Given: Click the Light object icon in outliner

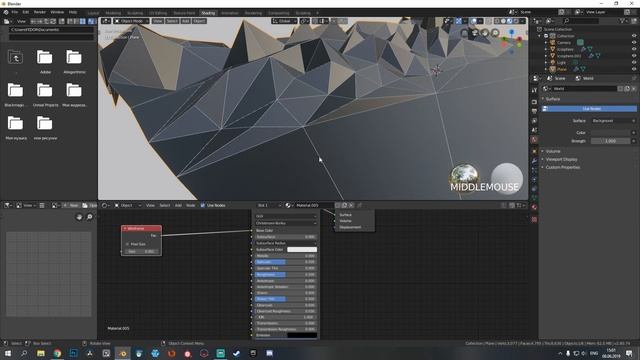Looking at the screenshot, I should click(553, 62).
